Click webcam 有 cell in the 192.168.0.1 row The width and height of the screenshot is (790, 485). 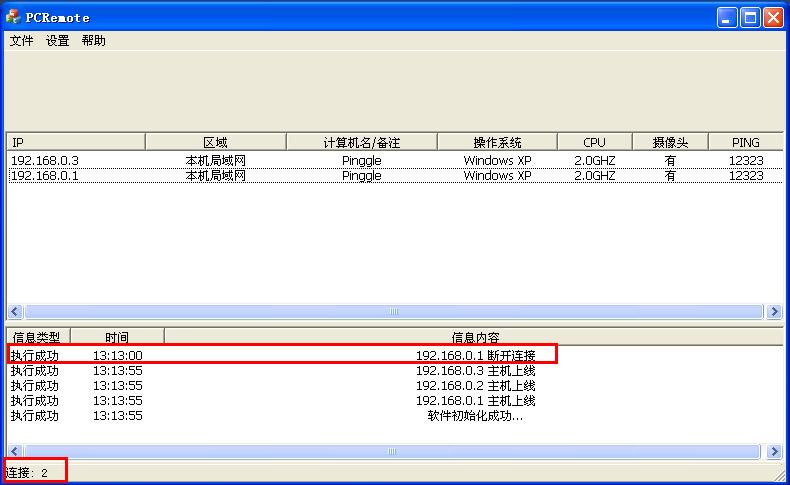pos(670,176)
